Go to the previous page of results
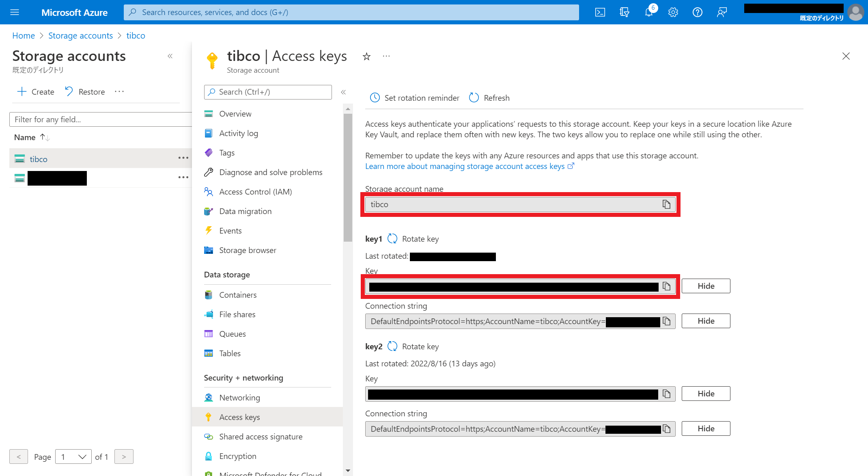The height and width of the screenshot is (476, 868). tap(19, 457)
